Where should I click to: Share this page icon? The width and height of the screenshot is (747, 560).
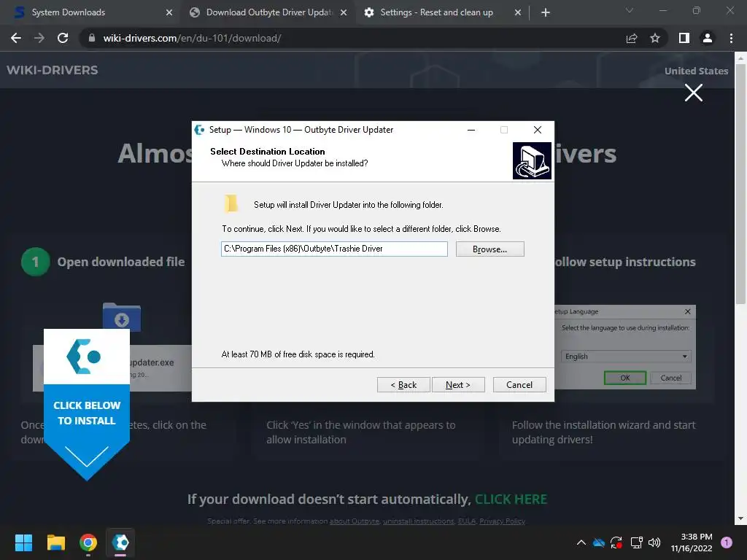tap(632, 38)
